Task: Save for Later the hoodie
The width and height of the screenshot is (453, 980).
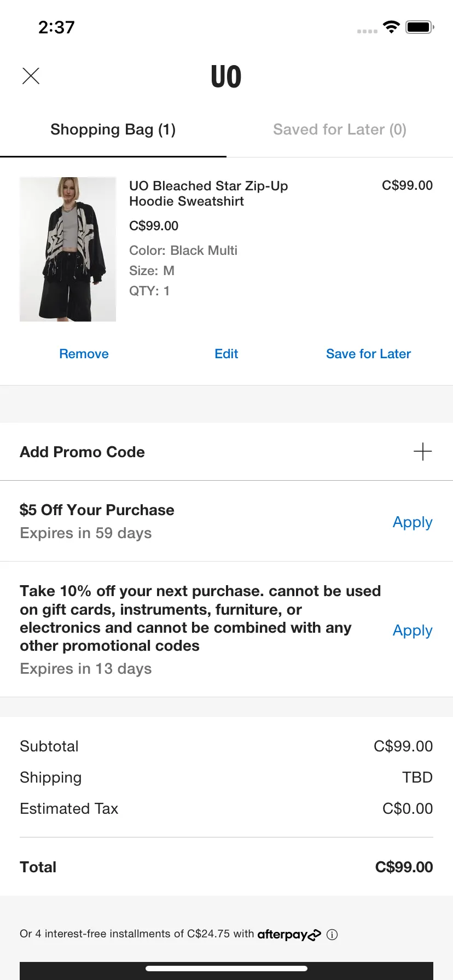Action: pos(368,354)
